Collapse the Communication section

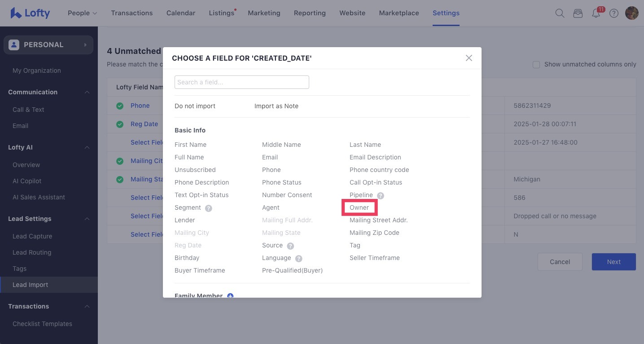pyautogui.click(x=87, y=92)
